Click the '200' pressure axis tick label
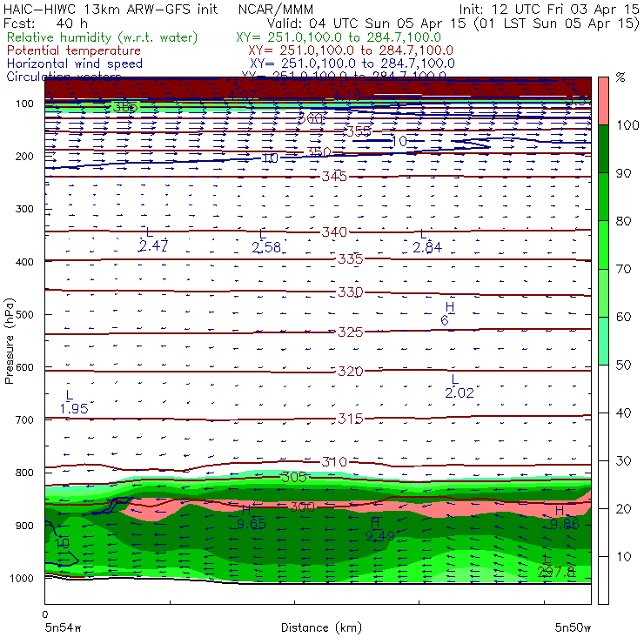Viewport: 644px width, 644px height. (24, 157)
